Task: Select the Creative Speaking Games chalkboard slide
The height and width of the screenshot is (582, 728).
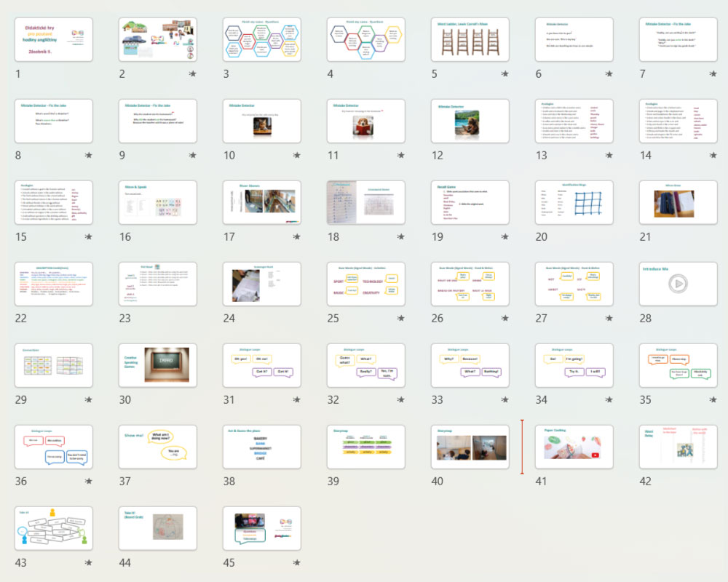Action: click(158, 365)
